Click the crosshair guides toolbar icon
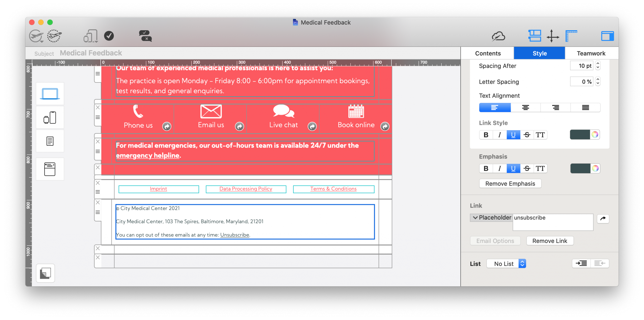Viewport: 644px width, 320px height. point(553,36)
